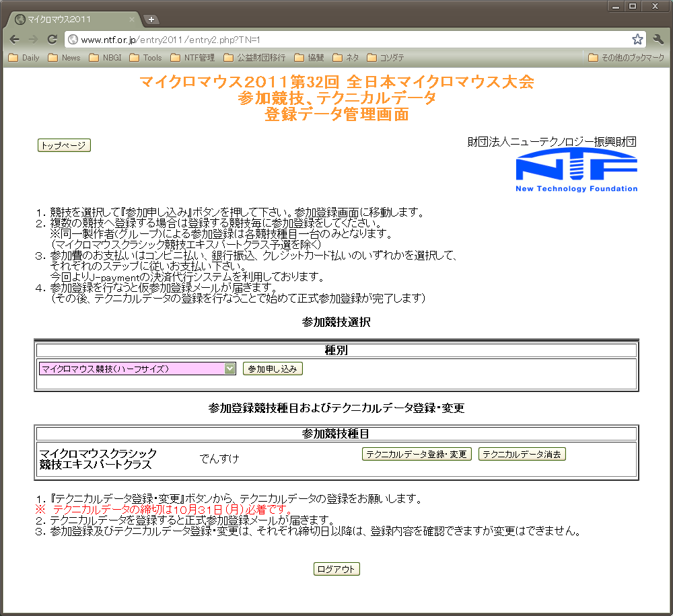Click the NTF logo image

[x=576, y=170]
